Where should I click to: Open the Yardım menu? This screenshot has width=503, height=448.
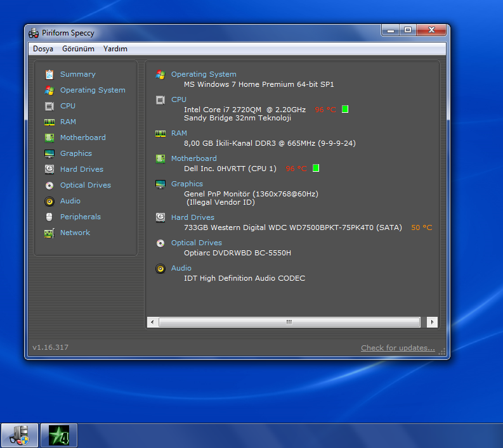point(115,49)
